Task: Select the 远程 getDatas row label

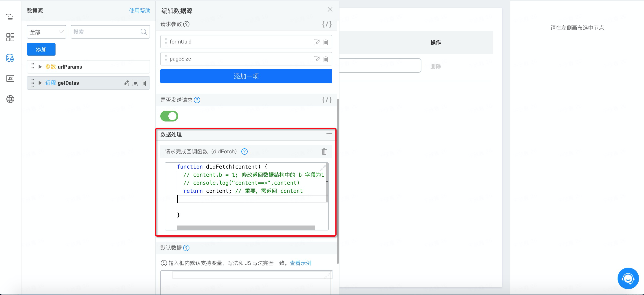Action: (62, 83)
